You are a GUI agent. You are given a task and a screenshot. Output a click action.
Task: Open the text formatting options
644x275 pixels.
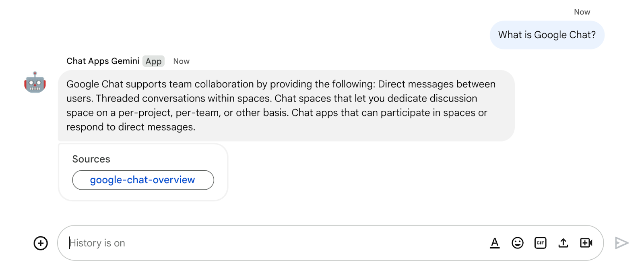coord(495,243)
